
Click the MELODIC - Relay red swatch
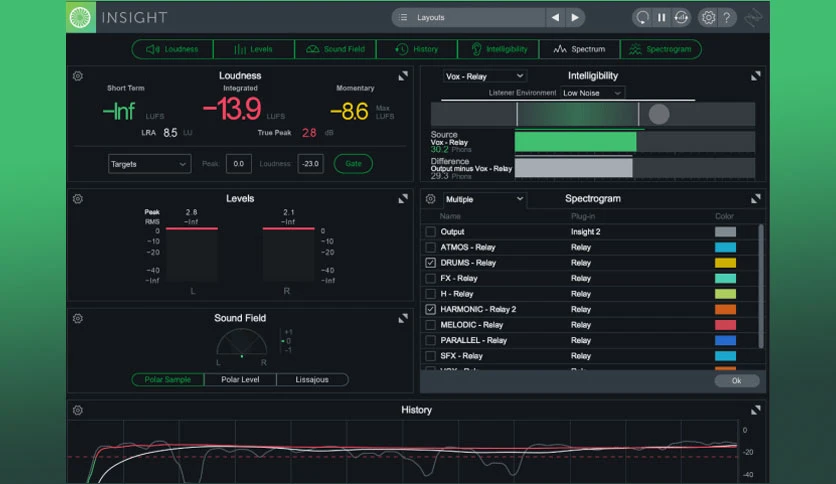click(725, 325)
